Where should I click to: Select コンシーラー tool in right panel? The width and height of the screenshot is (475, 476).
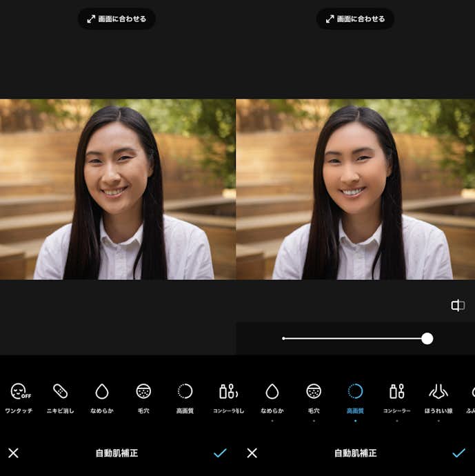tap(396, 393)
